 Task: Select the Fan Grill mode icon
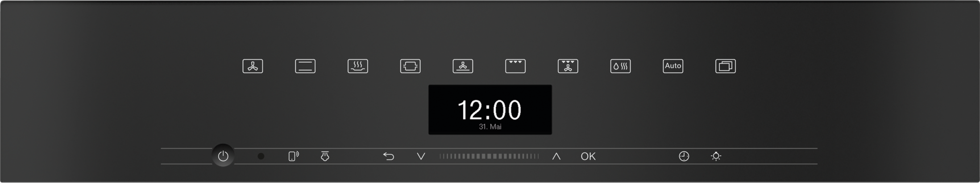(568, 66)
